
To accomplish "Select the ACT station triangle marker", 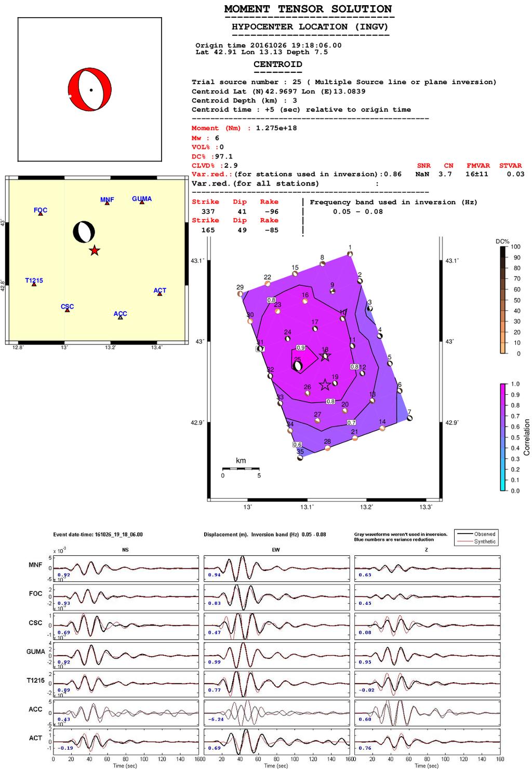I will click(x=159, y=294).
